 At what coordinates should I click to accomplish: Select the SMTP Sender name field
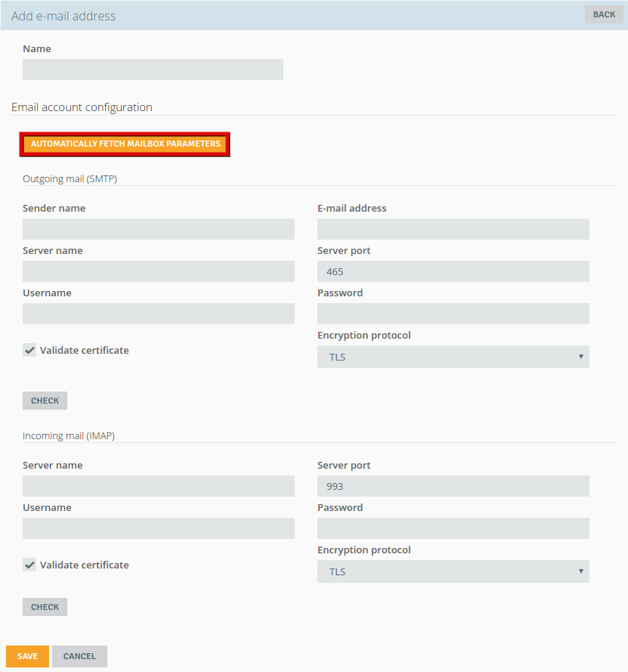(159, 229)
